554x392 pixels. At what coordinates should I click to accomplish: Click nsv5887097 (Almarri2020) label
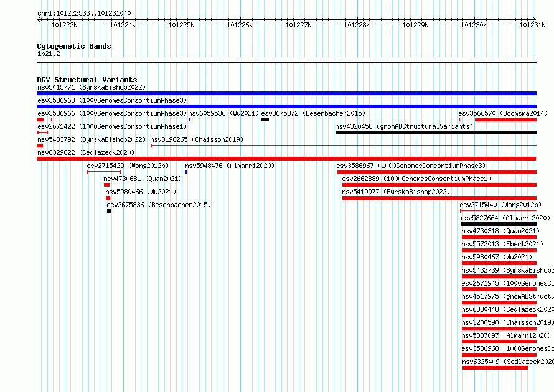tap(506, 335)
